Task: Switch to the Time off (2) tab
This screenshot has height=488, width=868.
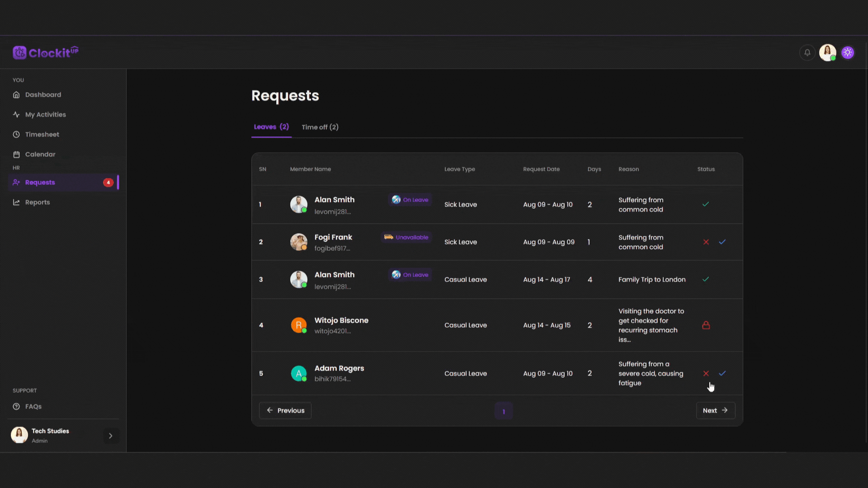Action: tap(320, 127)
